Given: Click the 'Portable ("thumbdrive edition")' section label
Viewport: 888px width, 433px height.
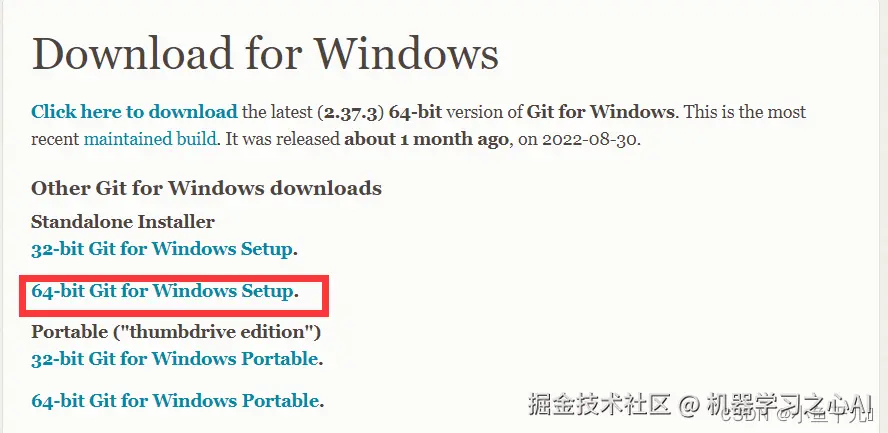Looking at the screenshot, I should pos(175,331).
